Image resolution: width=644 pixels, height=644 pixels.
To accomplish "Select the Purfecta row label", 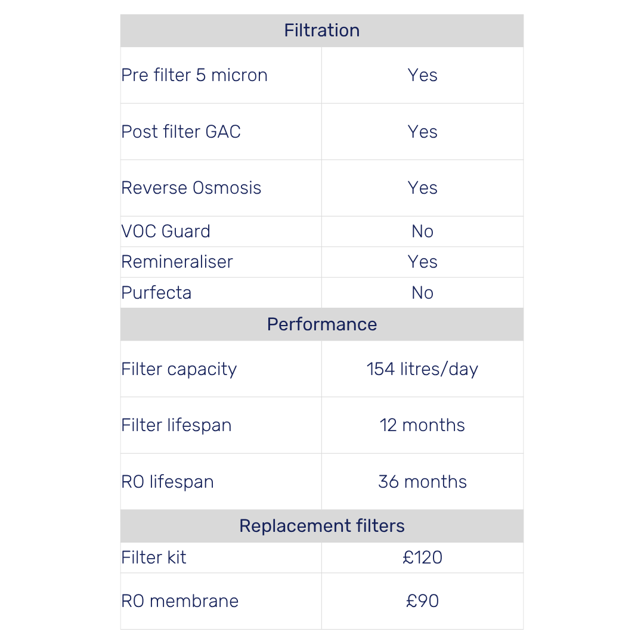I will pyautogui.click(x=156, y=293).
